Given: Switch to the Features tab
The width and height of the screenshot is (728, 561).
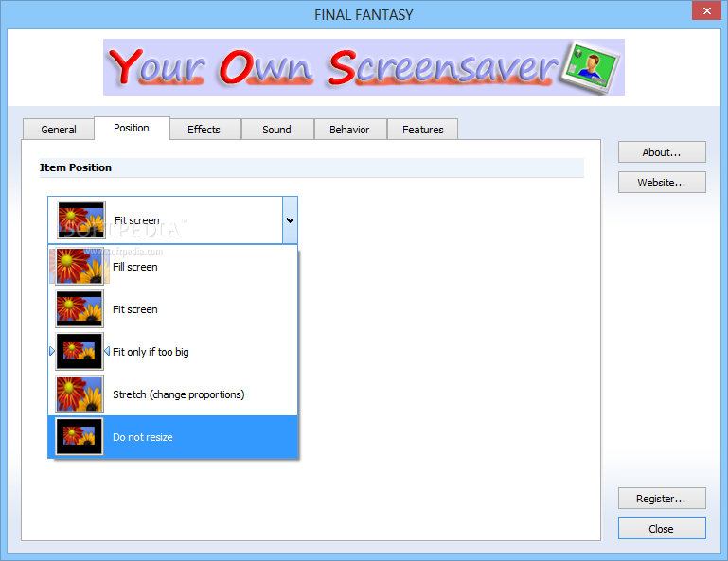Looking at the screenshot, I should click(x=423, y=130).
